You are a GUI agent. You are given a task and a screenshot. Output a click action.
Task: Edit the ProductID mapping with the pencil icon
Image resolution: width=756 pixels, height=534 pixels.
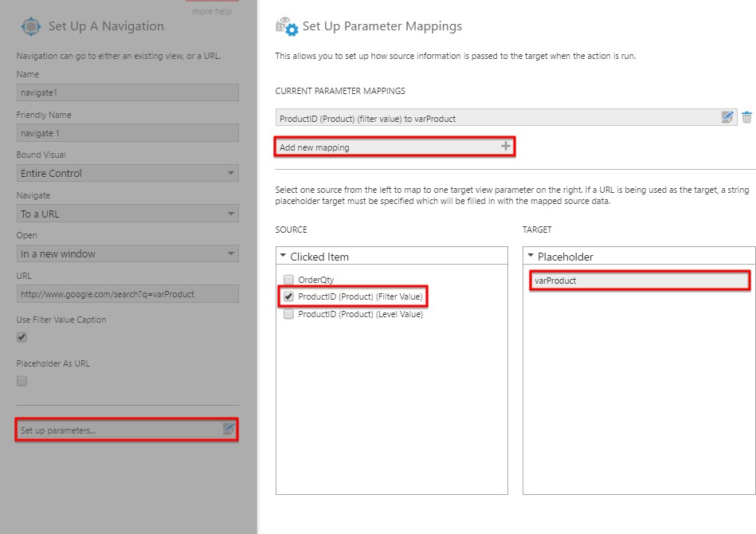pos(727,116)
